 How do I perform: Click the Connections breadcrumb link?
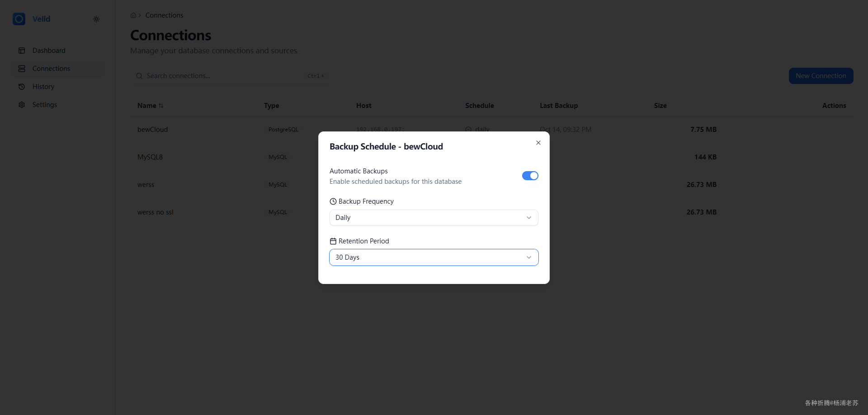pyautogui.click(x=164, y=15)
